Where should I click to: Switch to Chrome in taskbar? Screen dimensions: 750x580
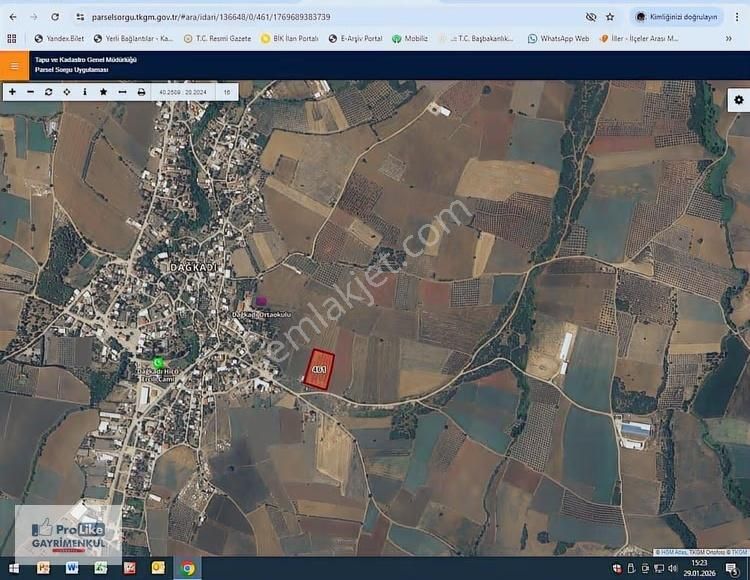pyautogui.click(x=188, y=568)
